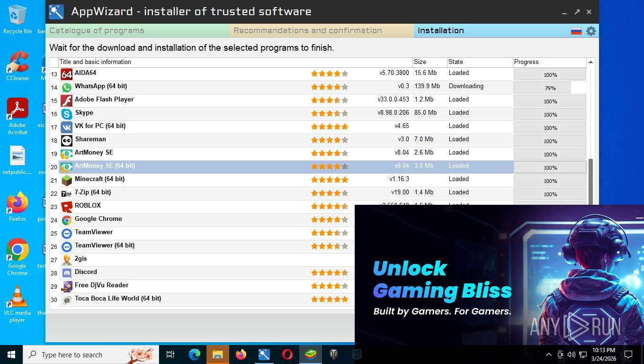The width and height of the screenshot is (644, 364).
Task: Sort by Title and basic information column
Action: 235,62
